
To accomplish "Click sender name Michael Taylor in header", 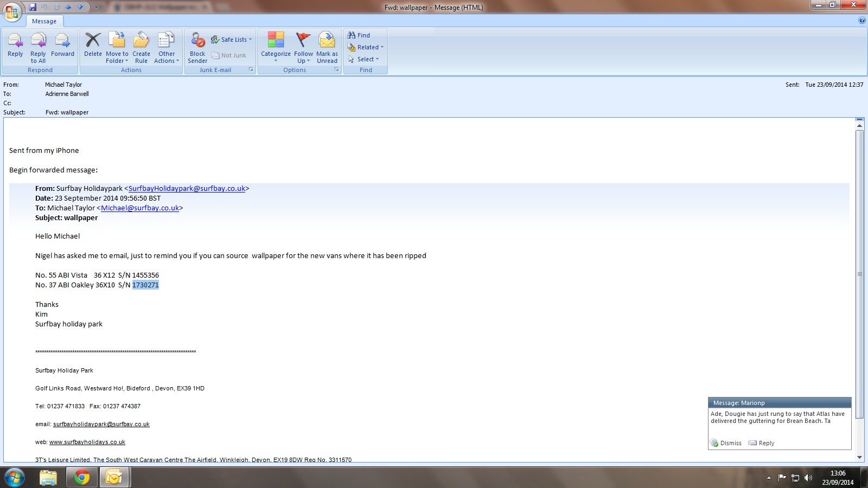I will [x=63, y=85].
